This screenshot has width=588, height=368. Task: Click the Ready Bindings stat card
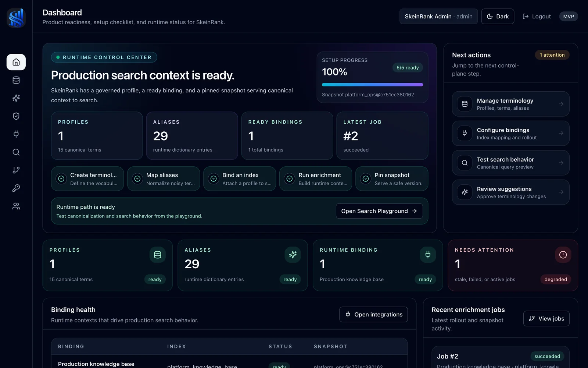point(287,136)
